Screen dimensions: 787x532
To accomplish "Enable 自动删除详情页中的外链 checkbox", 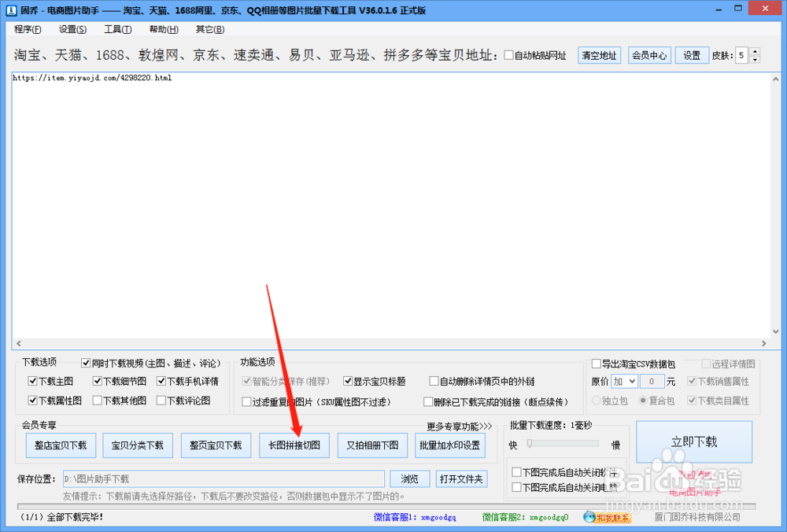I will (434, 382).
